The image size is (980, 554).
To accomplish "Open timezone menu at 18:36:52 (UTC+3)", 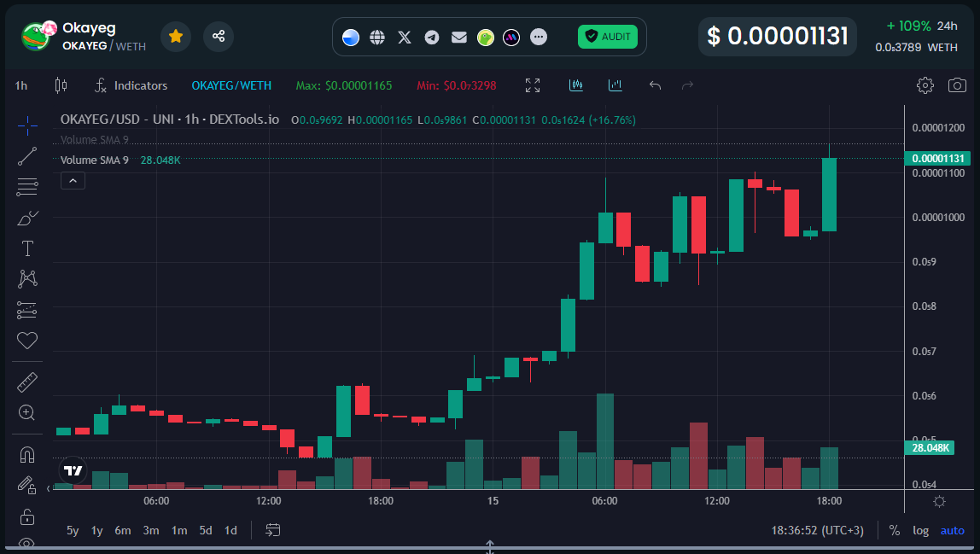I will tap(818, 530).
